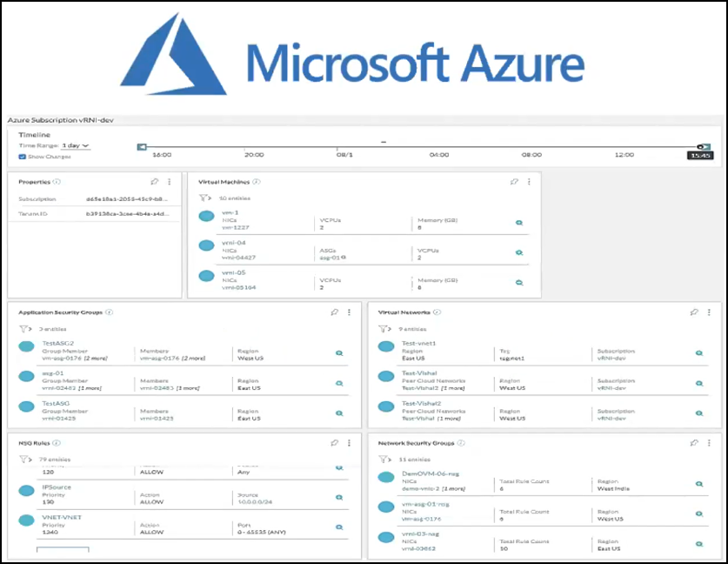Viewport: 728px width, 564px height.
Task: Open the IPSource NSG rule
Action: point(57,487)
